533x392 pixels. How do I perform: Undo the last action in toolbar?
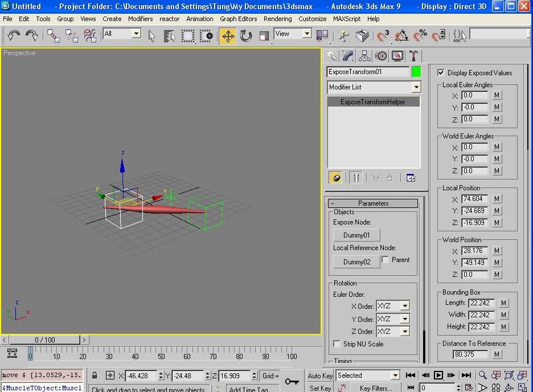(14, 35)
